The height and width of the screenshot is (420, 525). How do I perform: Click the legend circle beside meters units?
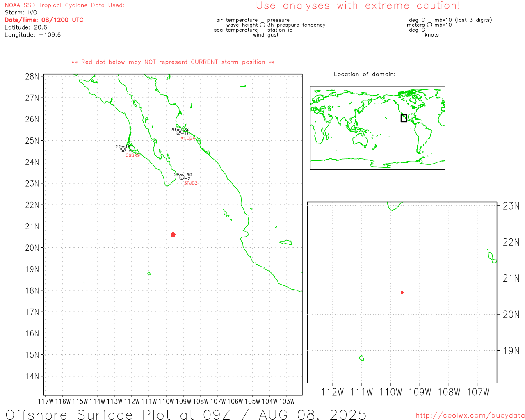(x=429, y=25)
